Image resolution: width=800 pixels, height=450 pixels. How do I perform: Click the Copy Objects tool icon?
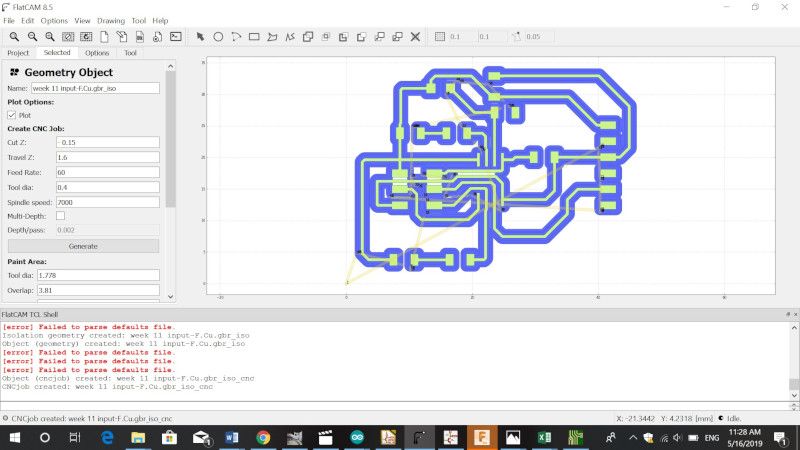point(397,37)
